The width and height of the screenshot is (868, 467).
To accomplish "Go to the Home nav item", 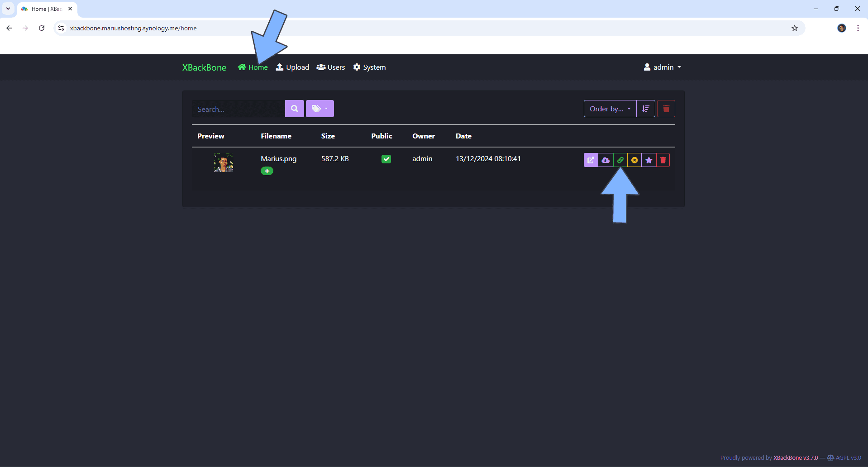I will (253, 67).
